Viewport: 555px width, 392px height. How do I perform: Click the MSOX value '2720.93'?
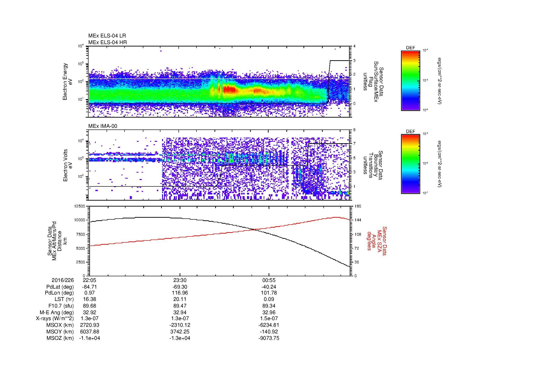90,325
